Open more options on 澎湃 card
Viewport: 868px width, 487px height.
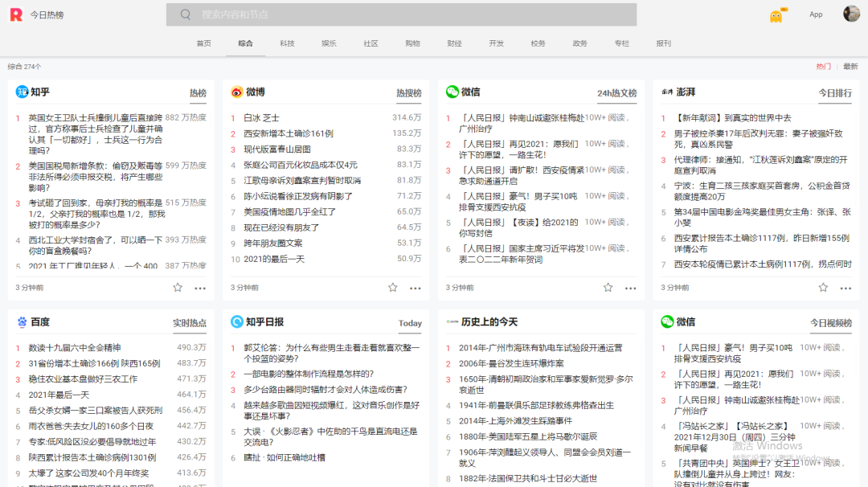[x=845, y=288]
